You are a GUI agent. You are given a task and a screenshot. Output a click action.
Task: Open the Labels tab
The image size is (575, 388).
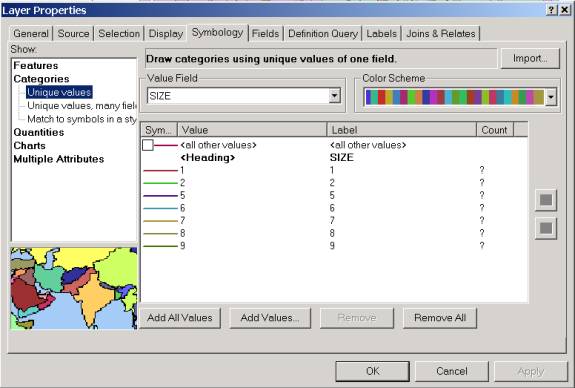381,34
